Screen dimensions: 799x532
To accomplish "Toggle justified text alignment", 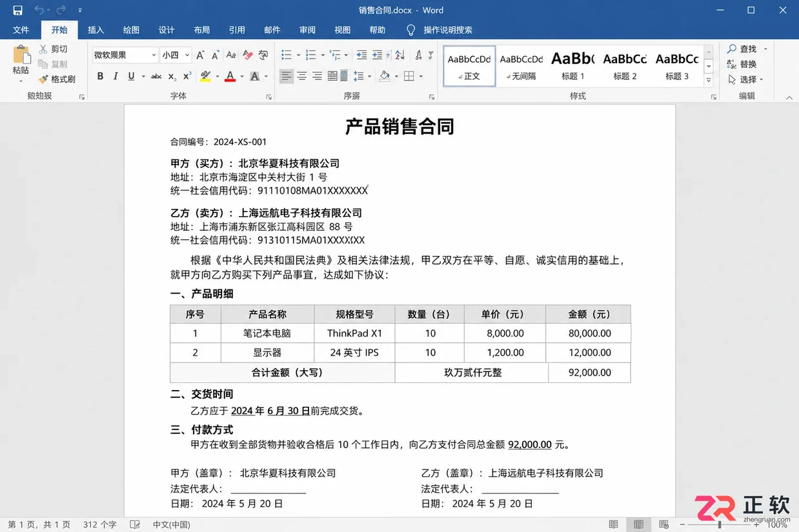I will tap(332, 76).
